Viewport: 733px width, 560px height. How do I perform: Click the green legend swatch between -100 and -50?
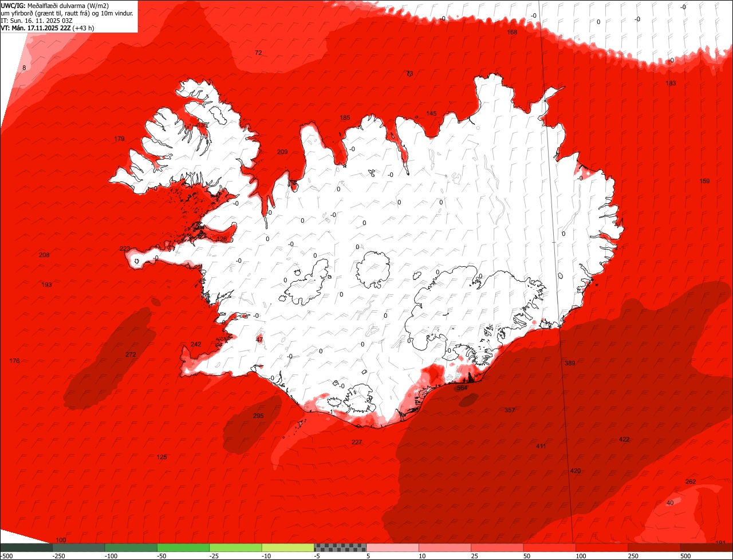click(x=131, y=547)
